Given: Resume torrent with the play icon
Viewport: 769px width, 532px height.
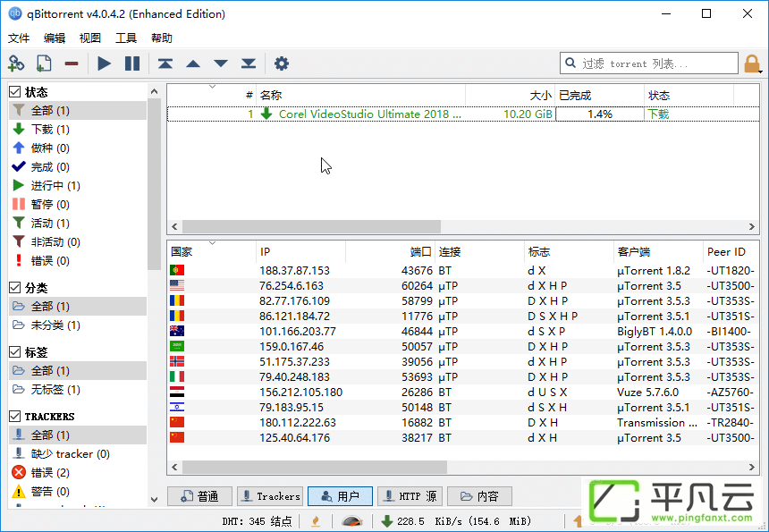Looking at the screenshot, I should tap(104, 63).
